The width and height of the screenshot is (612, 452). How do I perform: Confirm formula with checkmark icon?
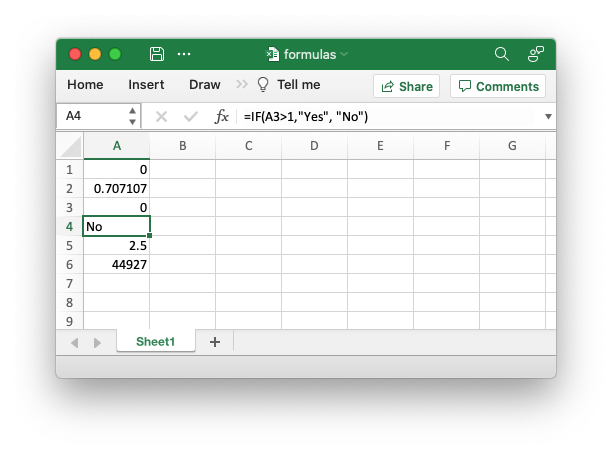coord(190,116)
